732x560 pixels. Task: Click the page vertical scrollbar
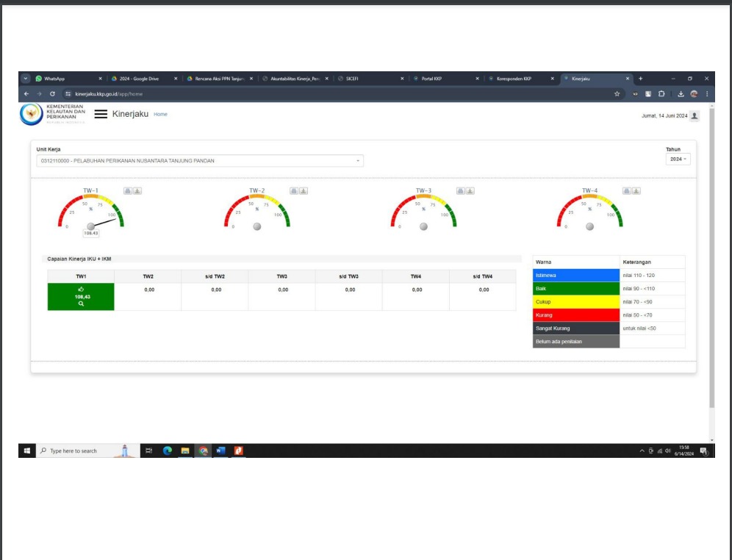[x=711, y=256]
